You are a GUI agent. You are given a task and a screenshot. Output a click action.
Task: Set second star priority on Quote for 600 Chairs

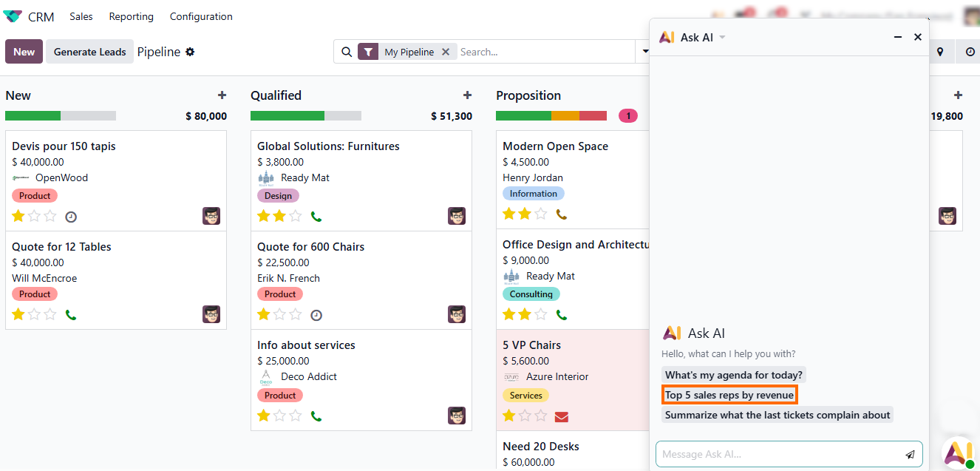(x=279, y=315)
